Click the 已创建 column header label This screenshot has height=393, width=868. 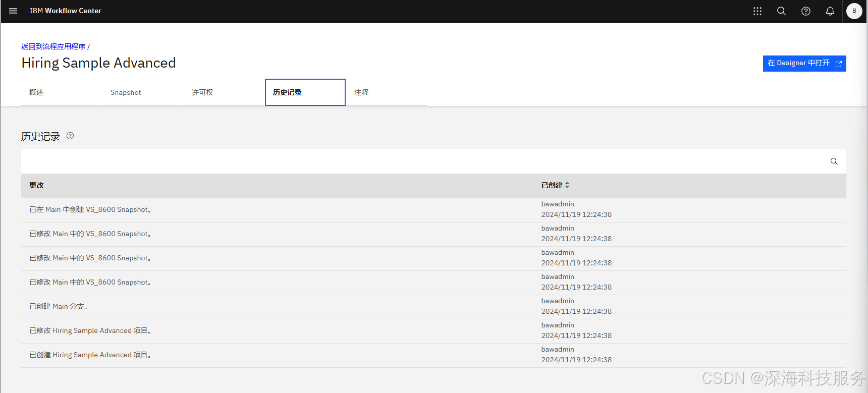[552, 185]
